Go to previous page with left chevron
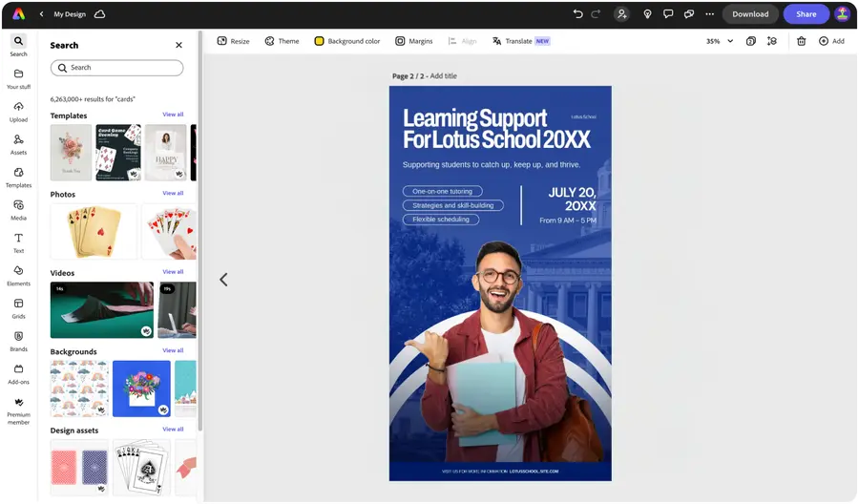Viewport: 859px width, 504px height. coord(223,280)
